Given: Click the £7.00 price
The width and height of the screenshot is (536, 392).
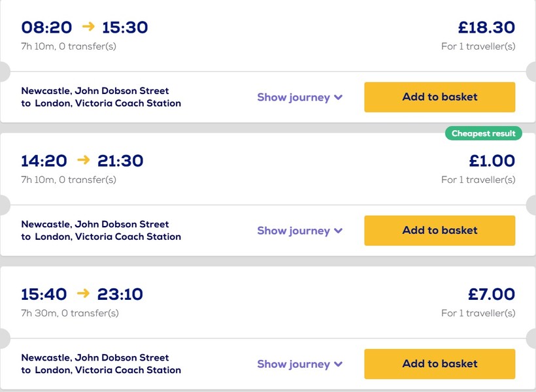Looking at the screenshot, I should (x=492, y=294).
